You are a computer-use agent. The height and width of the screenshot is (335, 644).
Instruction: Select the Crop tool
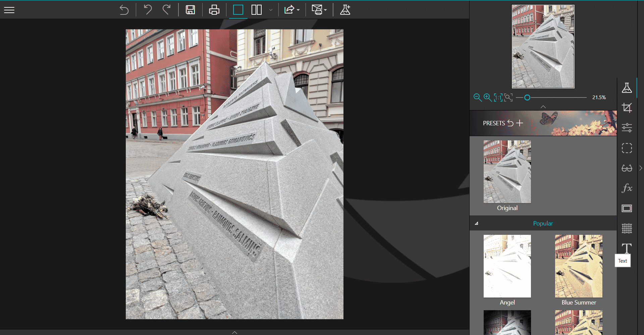[x=627, y=108]
